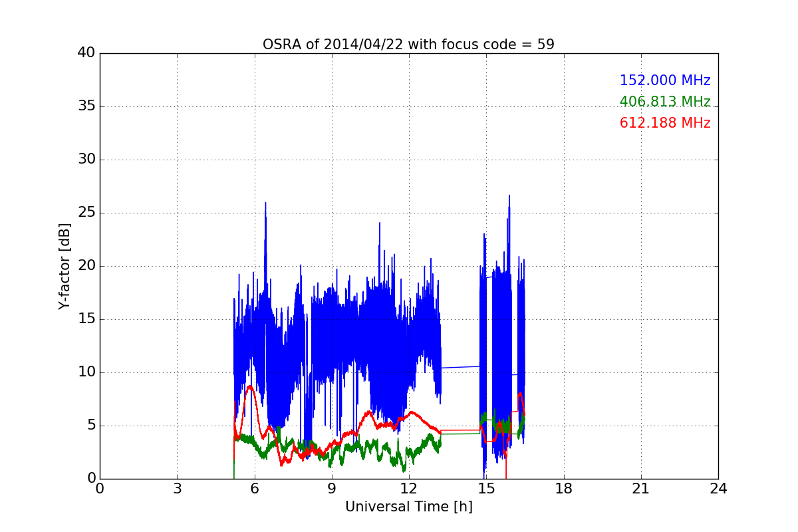This screenshot has height=532, width=798.
Task: Click the 'Y-factor [dB]' axis label
Action: pyautogui.click(x=65, y=266)
